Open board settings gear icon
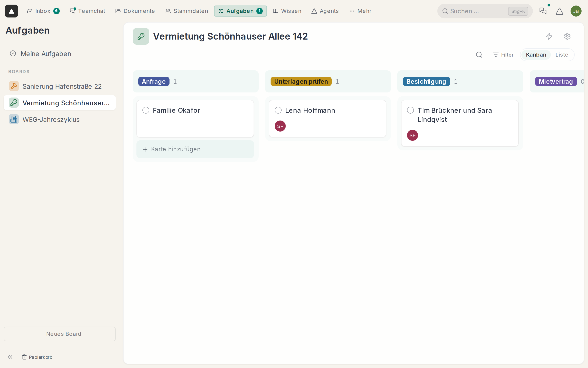The image size is (588, 368). (x=567, y=36)
